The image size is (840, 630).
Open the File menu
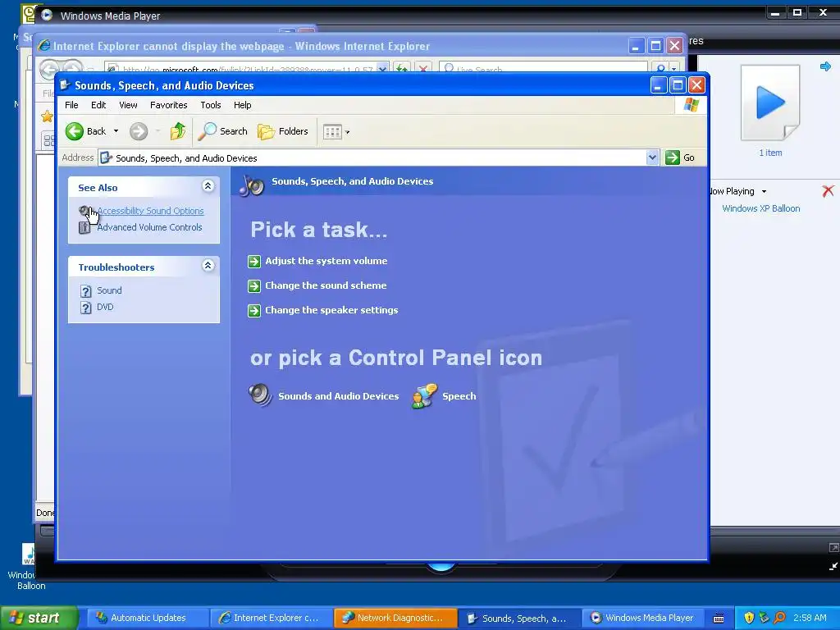pyautogui.click(x=71, y=105)
